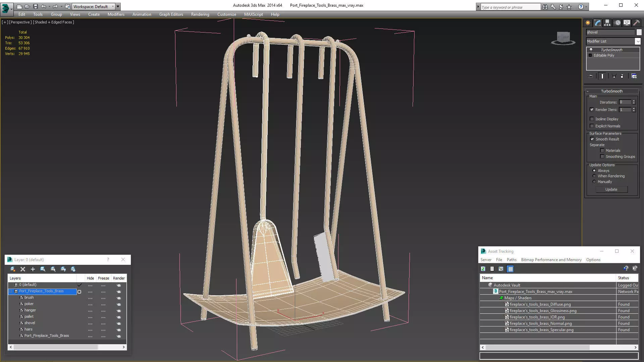
Task: Click Remove modifier from stack icon
Action: [622, 76]
